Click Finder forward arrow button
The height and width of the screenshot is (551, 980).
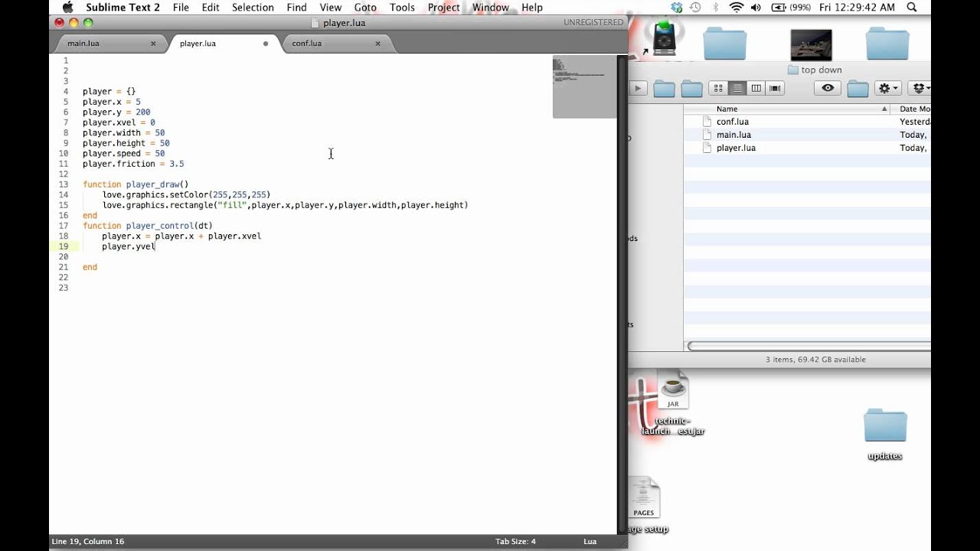(x=638, y=89)
